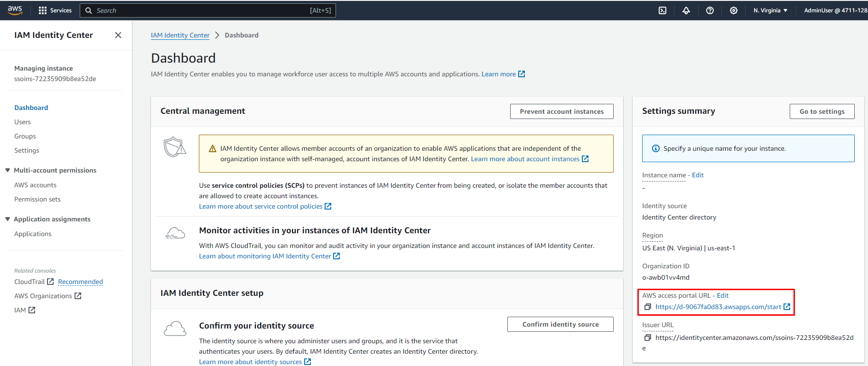This screenshot has height=366, width=868.
Task: Click IAM Identity Center breadcrumb link
Action: tap(180, 35)
